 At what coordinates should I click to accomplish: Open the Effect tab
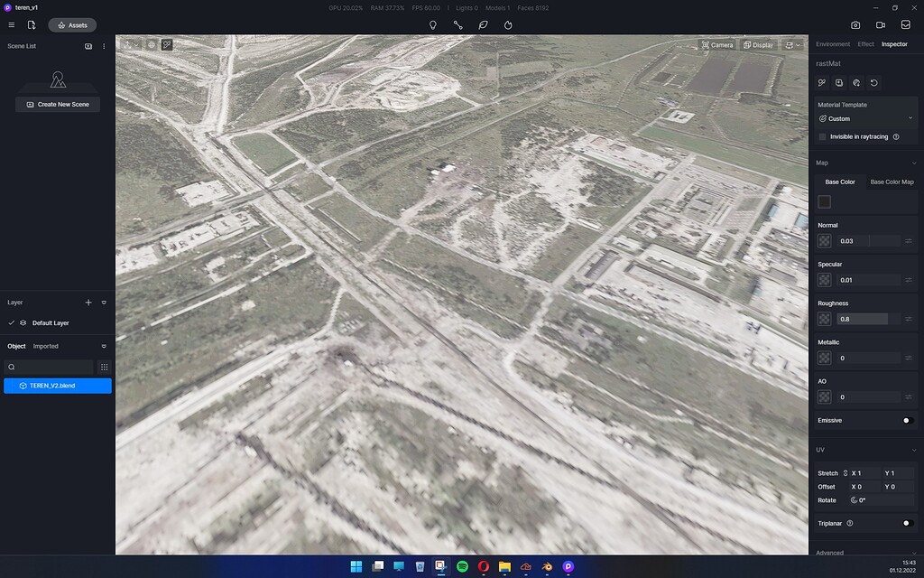tap(864, 43)
